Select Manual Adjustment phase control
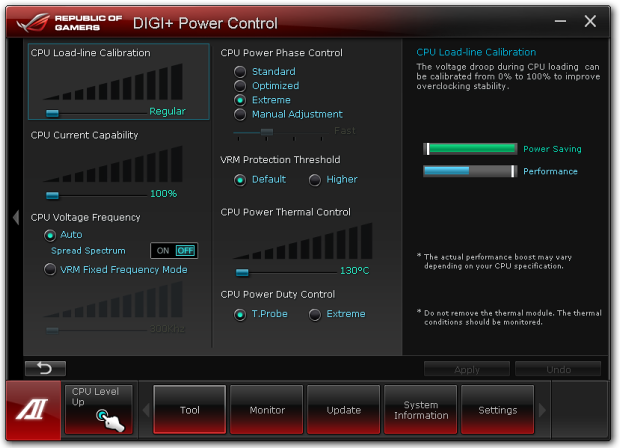620x448 pixels. (x=240, y=114)
